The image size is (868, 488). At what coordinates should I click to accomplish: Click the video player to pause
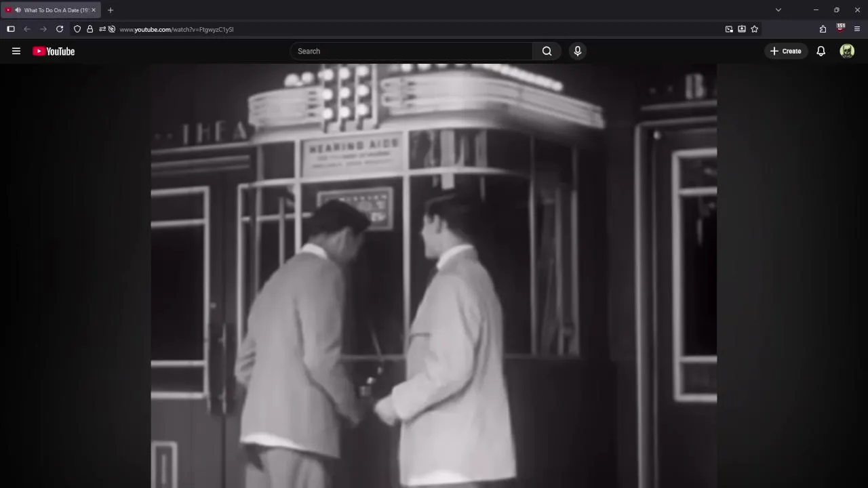pyautogui.click(x=434, y=276)
